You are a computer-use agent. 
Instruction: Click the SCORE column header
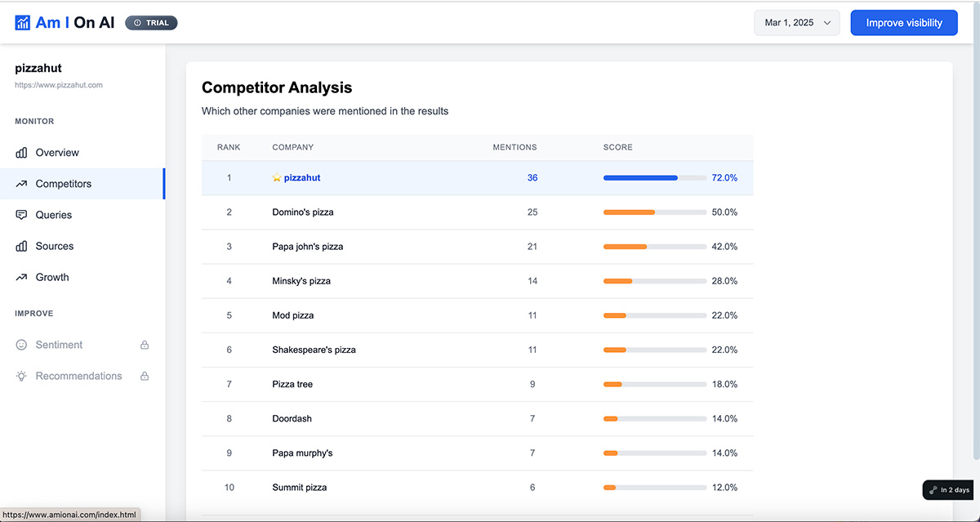618,147
